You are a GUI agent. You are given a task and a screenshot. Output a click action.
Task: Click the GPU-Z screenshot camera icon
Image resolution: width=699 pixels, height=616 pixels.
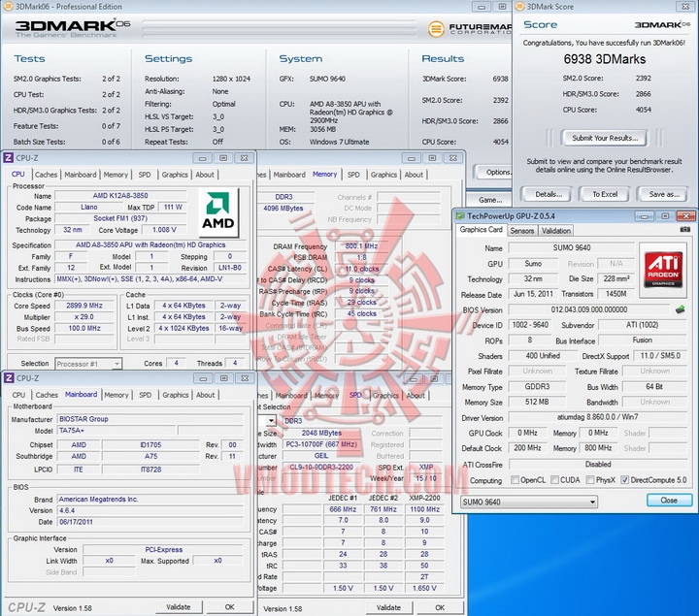click(685, 229)
